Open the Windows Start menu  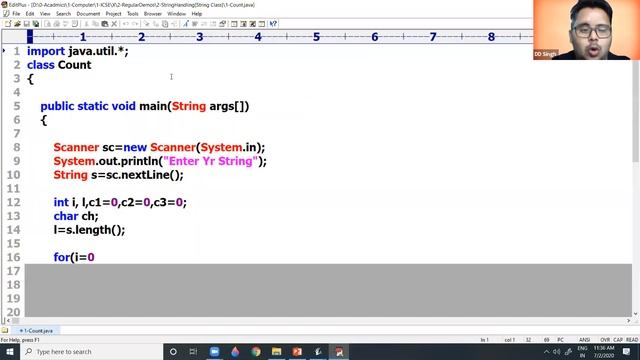(x=10, y=351)
